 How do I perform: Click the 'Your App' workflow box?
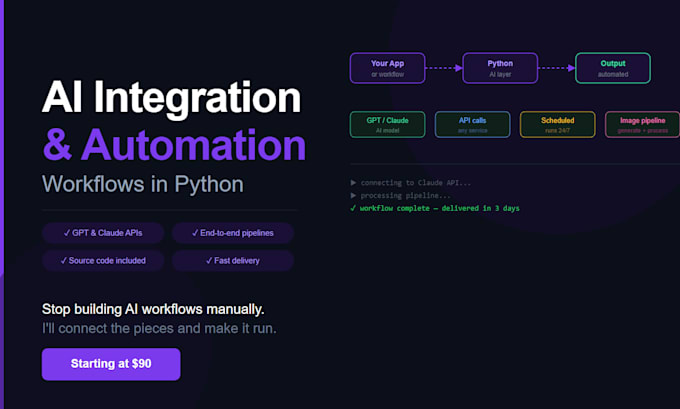coord(387,68)
